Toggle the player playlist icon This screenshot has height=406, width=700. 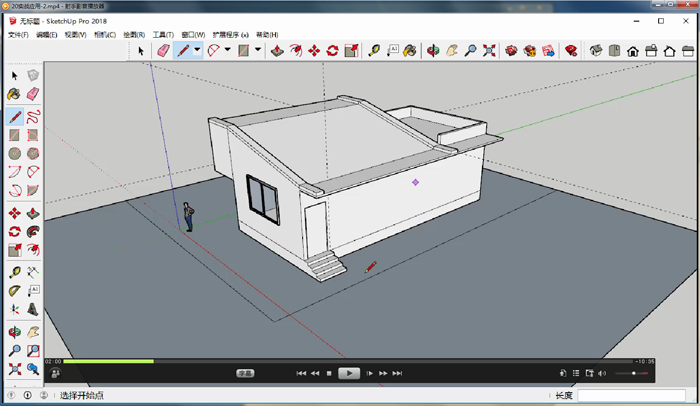[576, 373]
